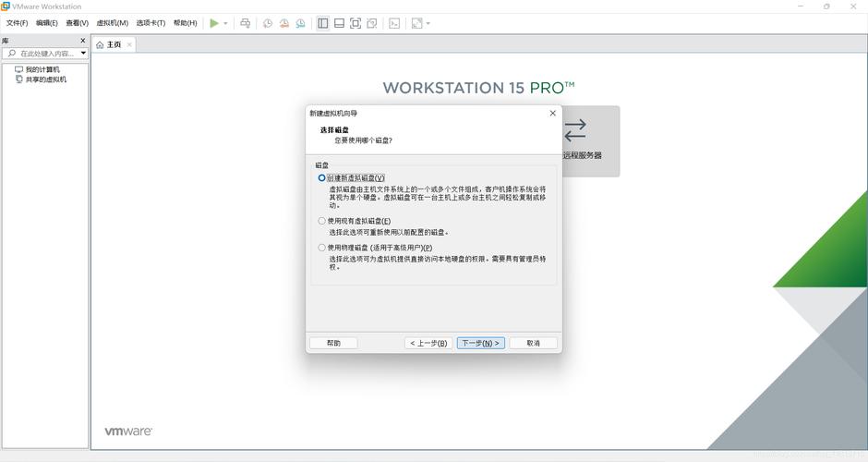Open the console view toolbar icon
The width and height of the screenshot is (868, 462).
(x=394, y=23)
